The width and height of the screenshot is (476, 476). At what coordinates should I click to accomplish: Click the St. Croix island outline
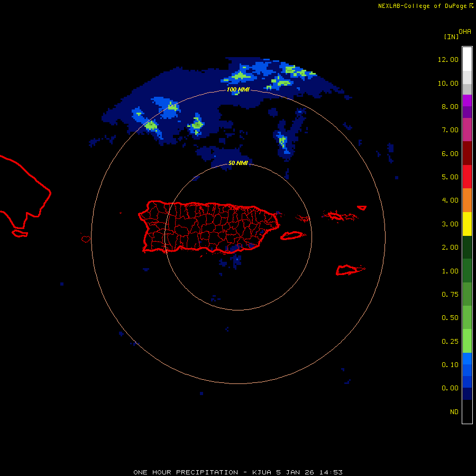click(350, 270)
